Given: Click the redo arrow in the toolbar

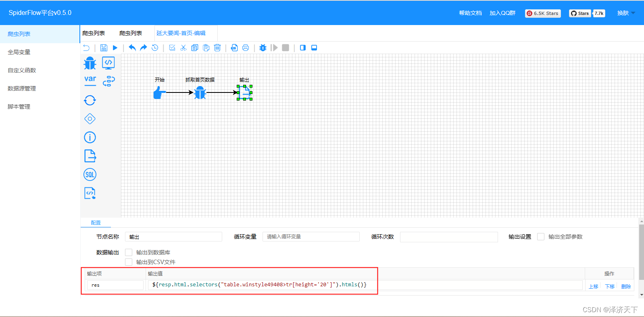Looking at the screenshot, I should 144,48.
